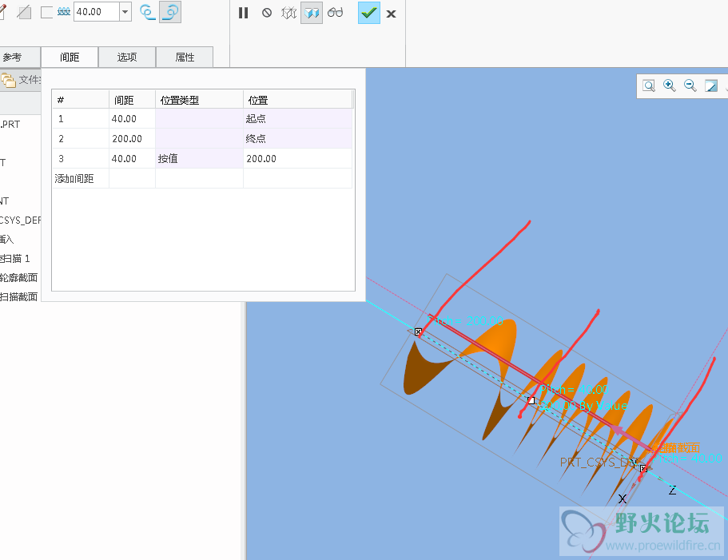This screenshot has width=728, height=560.
Task: Open the 间距 tab
Action: (70, 57)
